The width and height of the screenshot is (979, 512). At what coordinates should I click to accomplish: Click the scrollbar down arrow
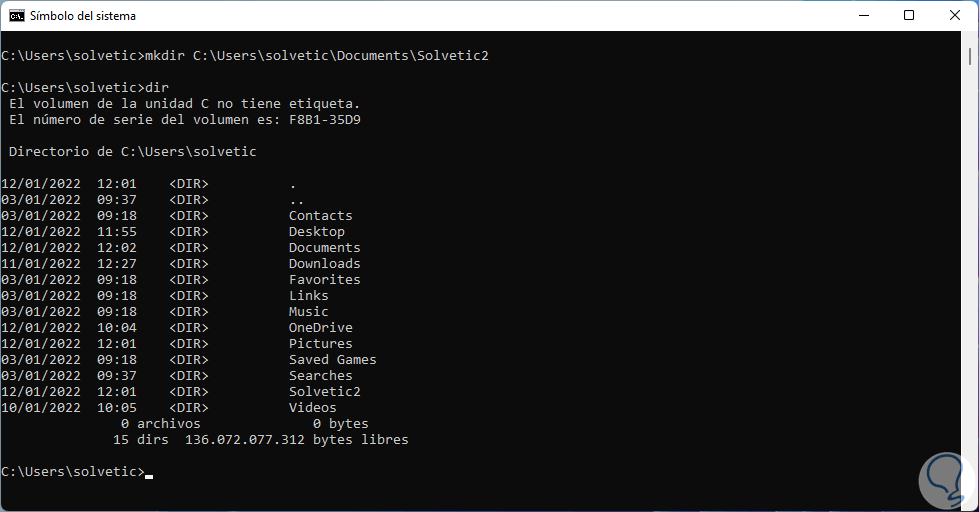pyautogui.click(x=970, y=502)
